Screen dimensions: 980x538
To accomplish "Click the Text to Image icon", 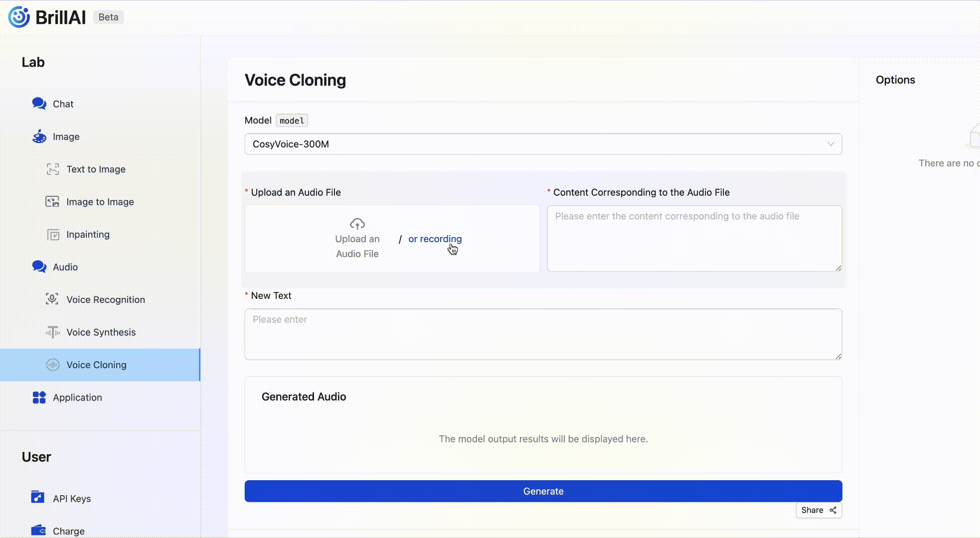I will coord(53,169).
